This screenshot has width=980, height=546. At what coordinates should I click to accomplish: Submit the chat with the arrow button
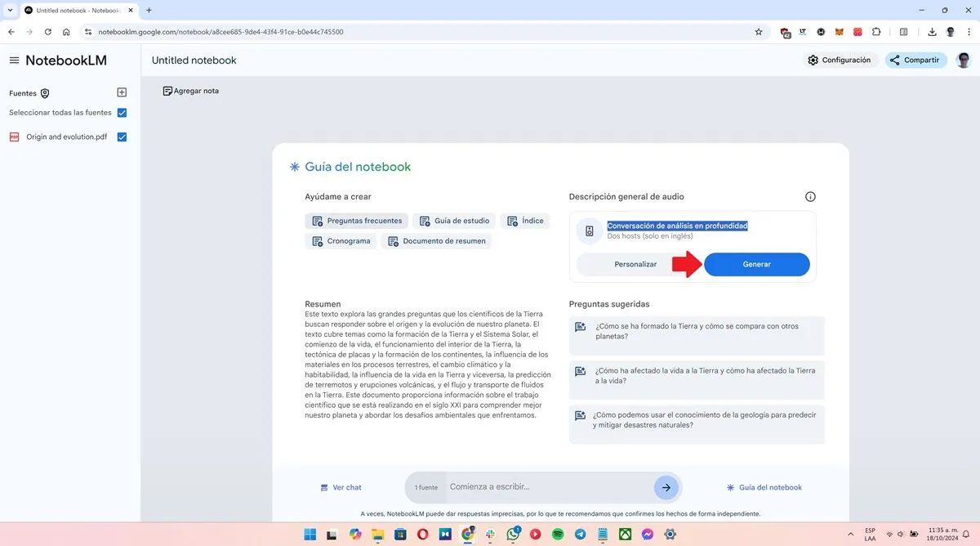pos(666,487)
